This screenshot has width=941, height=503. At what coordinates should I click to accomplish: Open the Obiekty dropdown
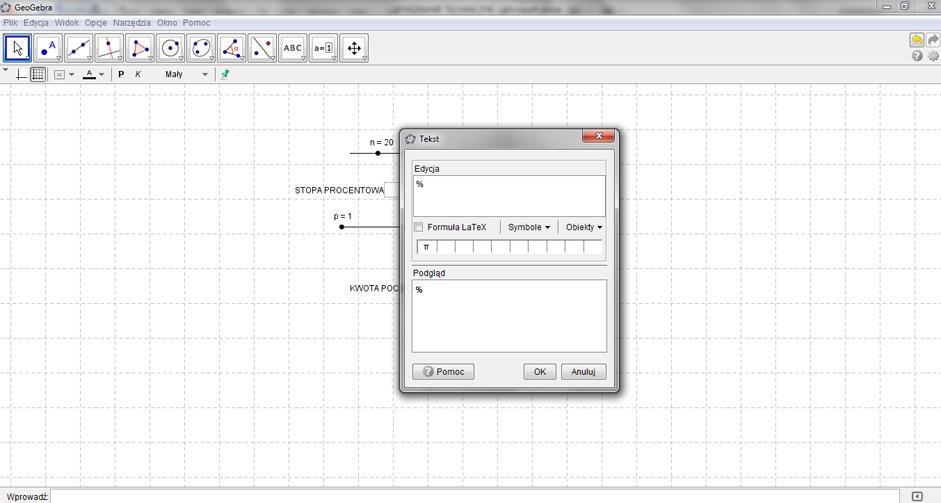tap(583, 227)
